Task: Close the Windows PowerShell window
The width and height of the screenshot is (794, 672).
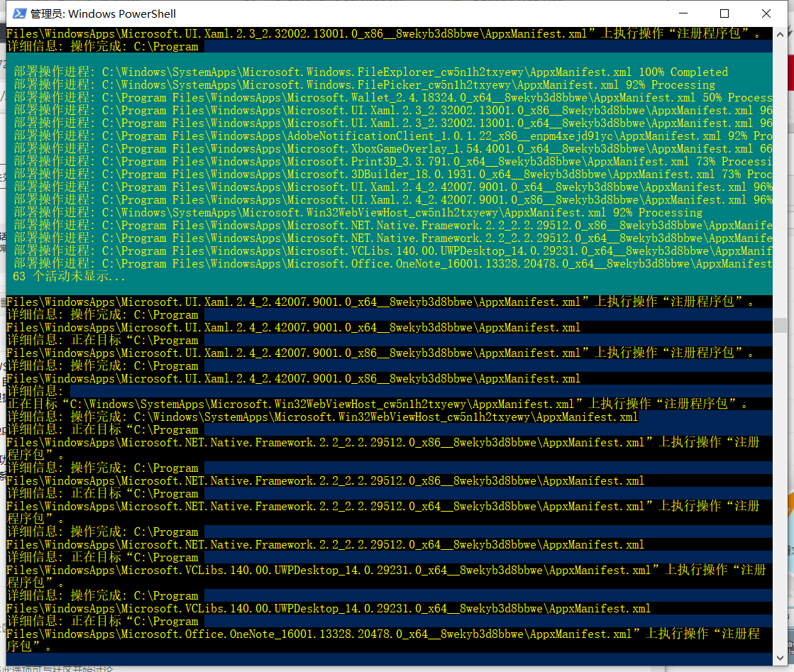Action: [766, 13]
